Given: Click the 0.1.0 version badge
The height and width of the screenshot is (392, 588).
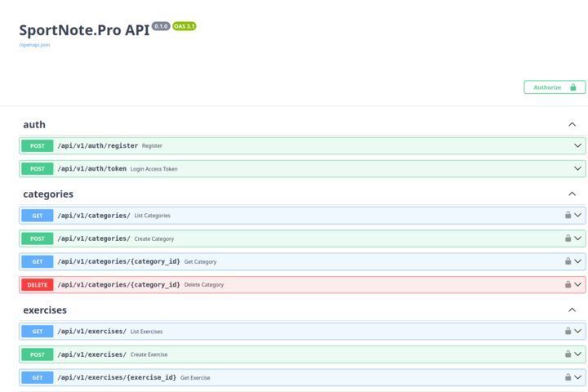Looking at the screenshot, I should pos(161,26).
